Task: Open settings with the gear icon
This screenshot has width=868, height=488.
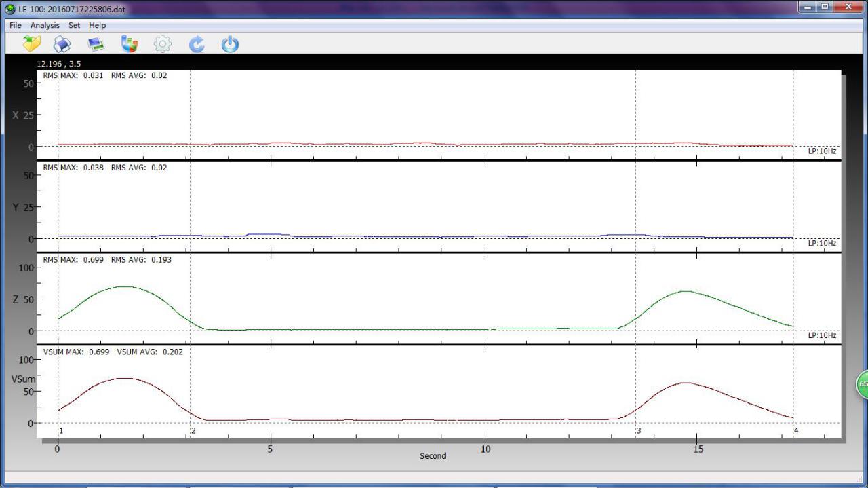Action: [x=163, y=44]
